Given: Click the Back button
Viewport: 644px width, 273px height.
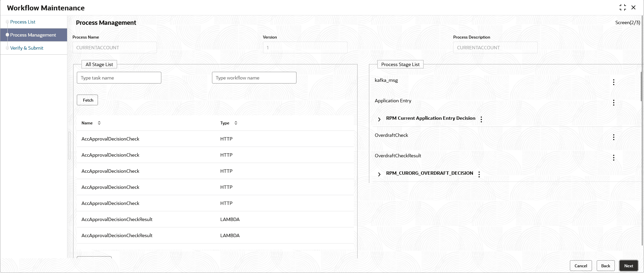Looking at the screenshot, I should click(x=605, y=266).
